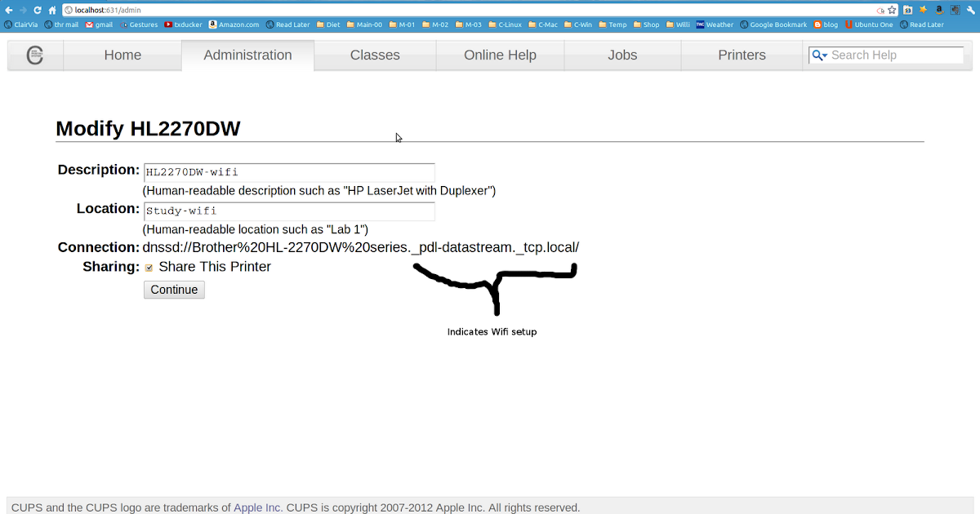
Task: Open the C-Mac bookmarks folder
Action: 543,24
